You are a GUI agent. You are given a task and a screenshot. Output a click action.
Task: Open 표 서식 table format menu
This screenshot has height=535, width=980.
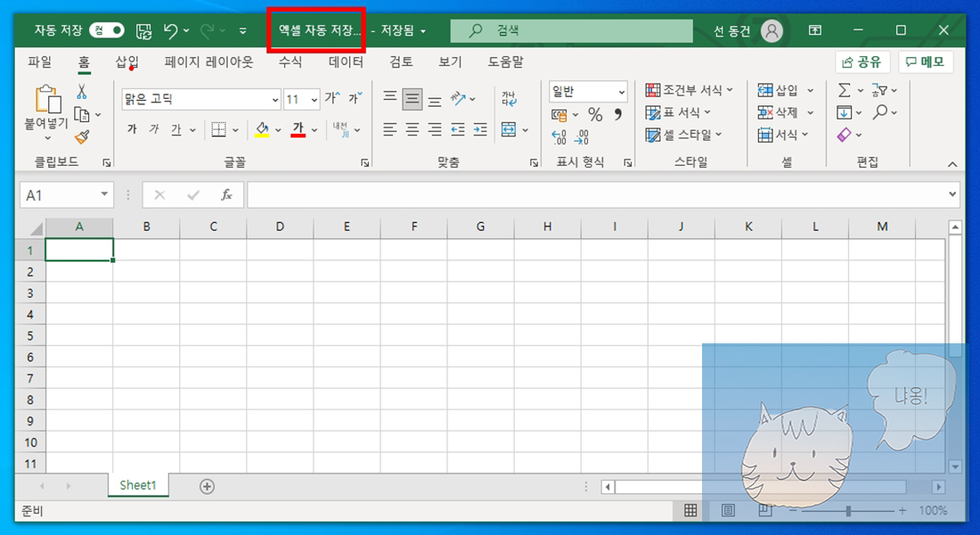(x=678, y=112)
